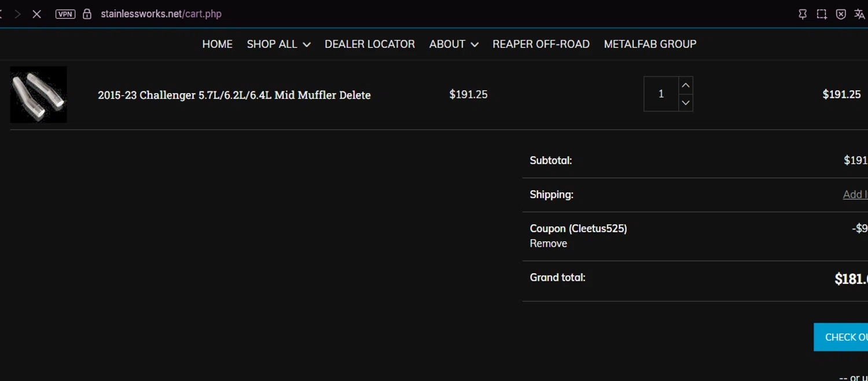This screenshot has width=868, height=381.
Task: Click the item total $191.25 at row end
Action: pyautogui.click(x=842, y=94)
